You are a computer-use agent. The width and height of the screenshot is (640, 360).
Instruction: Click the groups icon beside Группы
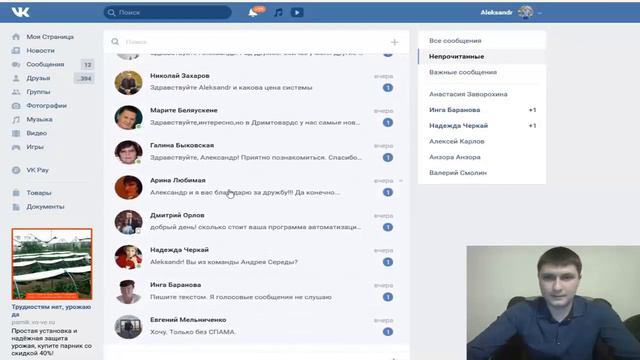point(16,92)
